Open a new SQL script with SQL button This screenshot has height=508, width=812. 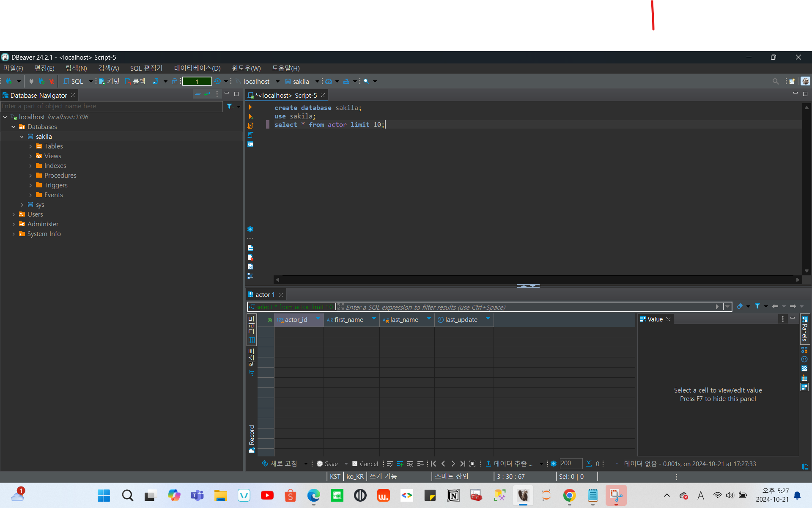[x=73, y=81]
